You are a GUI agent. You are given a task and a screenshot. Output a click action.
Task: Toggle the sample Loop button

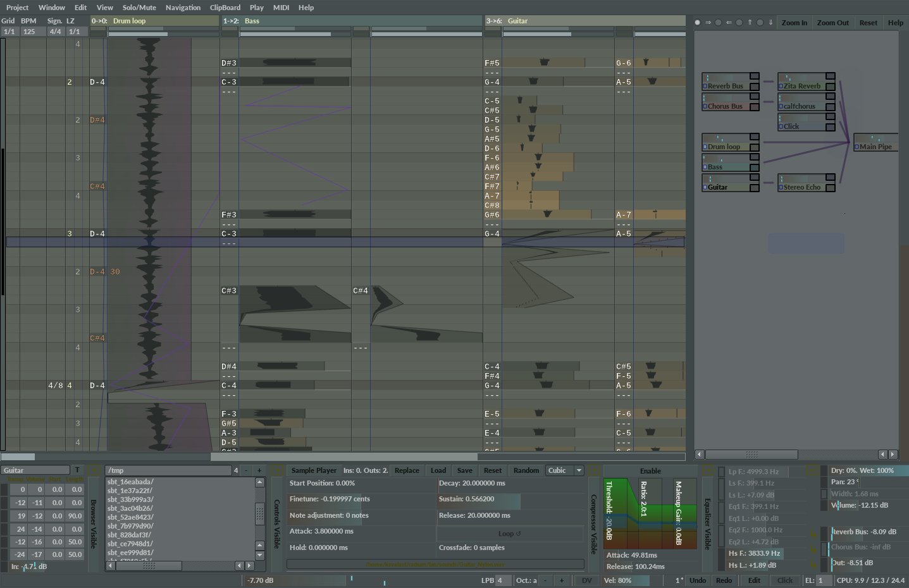[510, 534]
